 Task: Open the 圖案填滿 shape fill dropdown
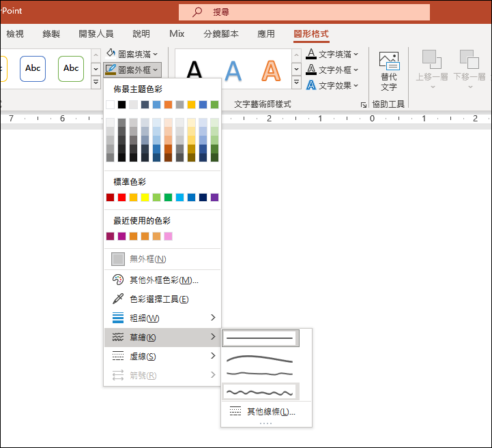(132, 54)
